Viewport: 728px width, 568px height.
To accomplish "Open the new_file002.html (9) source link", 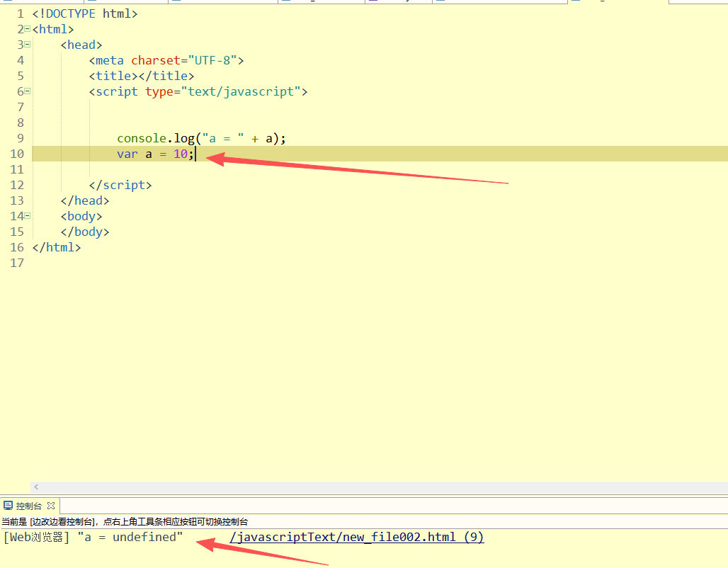I will click(x=356, y=538).
